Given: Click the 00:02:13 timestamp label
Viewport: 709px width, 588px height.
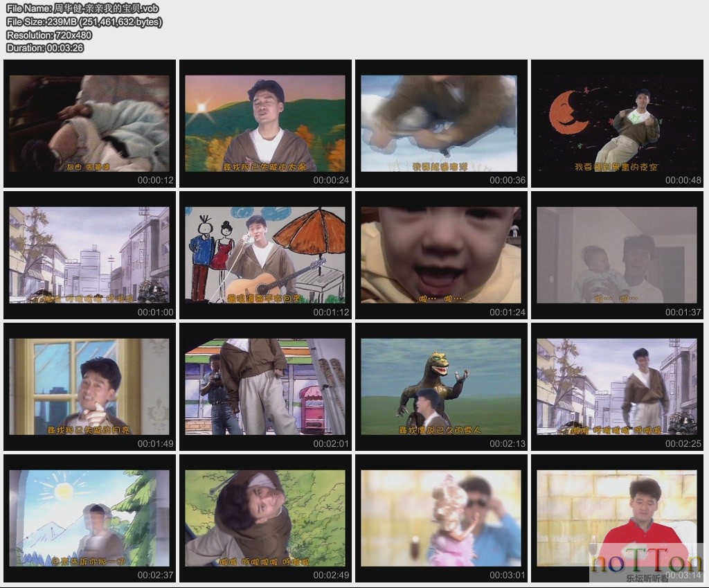Looking at the screenshot, I should 508,444.
